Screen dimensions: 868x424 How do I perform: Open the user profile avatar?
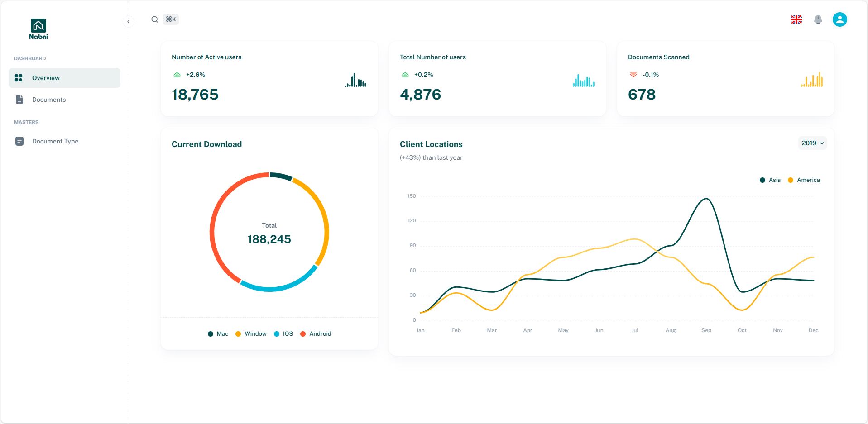839,19
